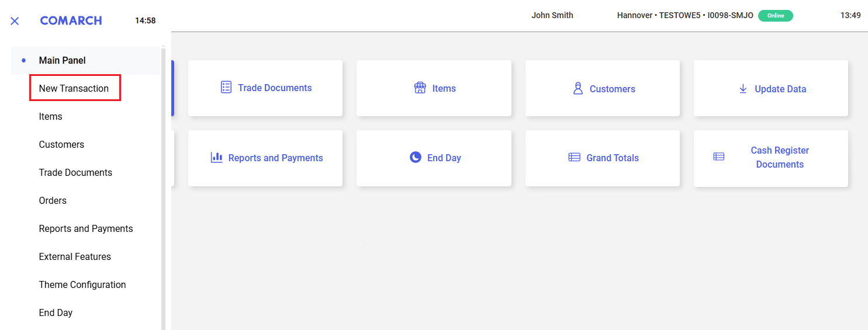Viewport: 868px width, 330px height.
Task: Open Items from the side menu
Action: [x=51, y=116]
